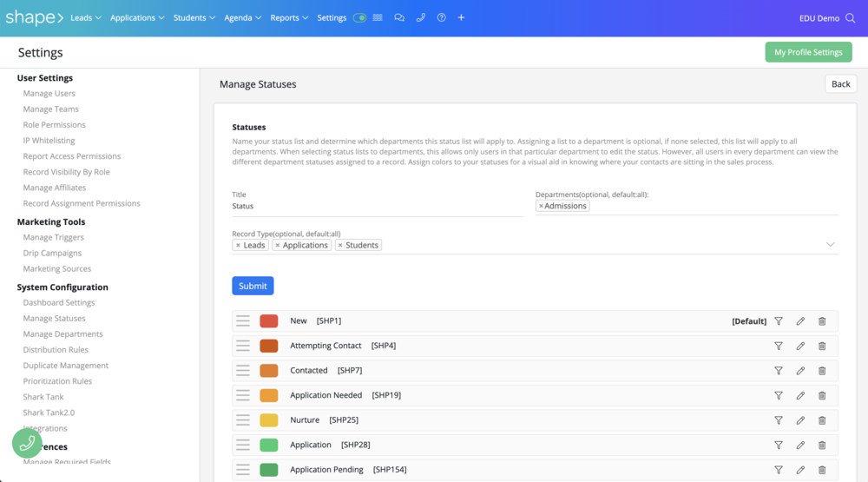This screenshot has width=868, height=482.
Task: Remove the Applications record type tag
Action: click(278, 246)
